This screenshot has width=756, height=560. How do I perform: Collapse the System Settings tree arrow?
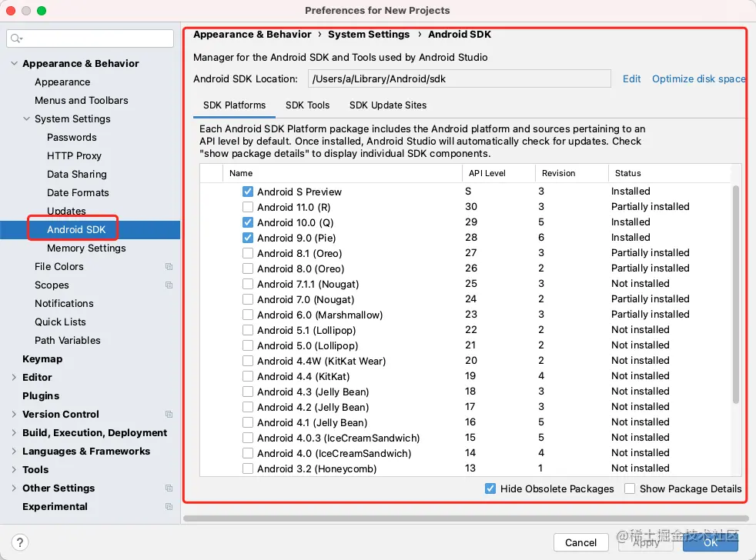(x=26, y=118)
